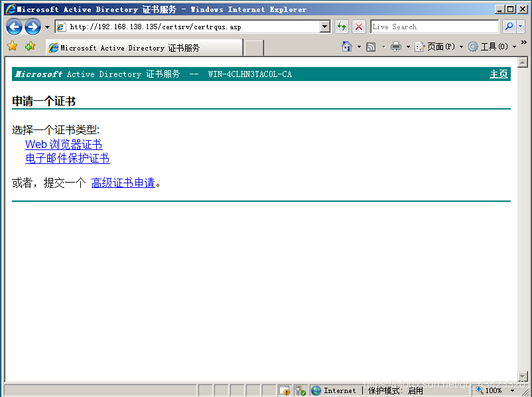Minimize the Internet Explorer window
The image size is (532, 397).
pyautogui.click(x=499, y=9)
